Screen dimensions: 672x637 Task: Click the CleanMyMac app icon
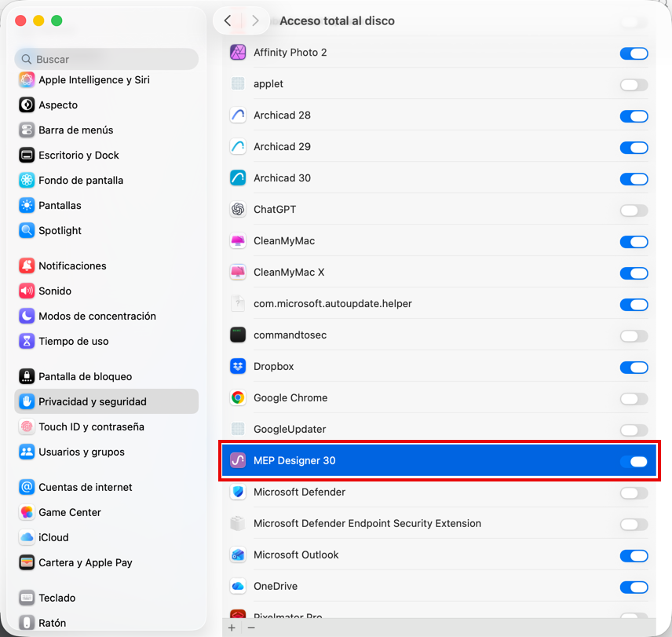(238, 241)
